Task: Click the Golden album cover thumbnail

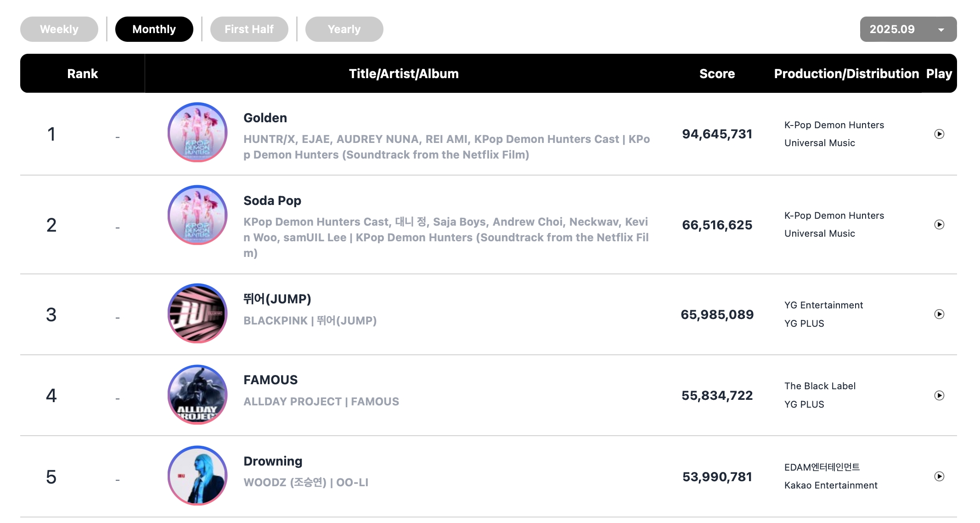Action: pyautogui.click(x=197, y=132)
